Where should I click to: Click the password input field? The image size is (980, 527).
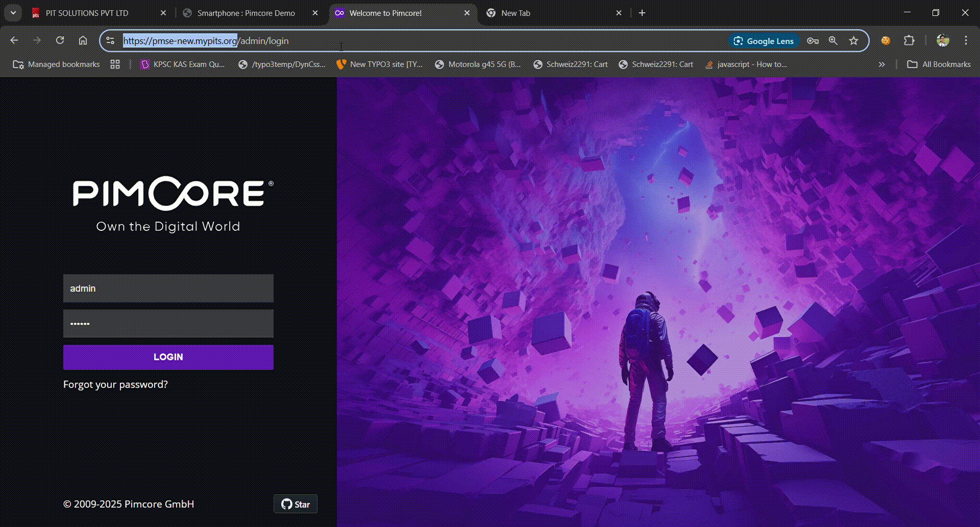(x=168, y=324)
